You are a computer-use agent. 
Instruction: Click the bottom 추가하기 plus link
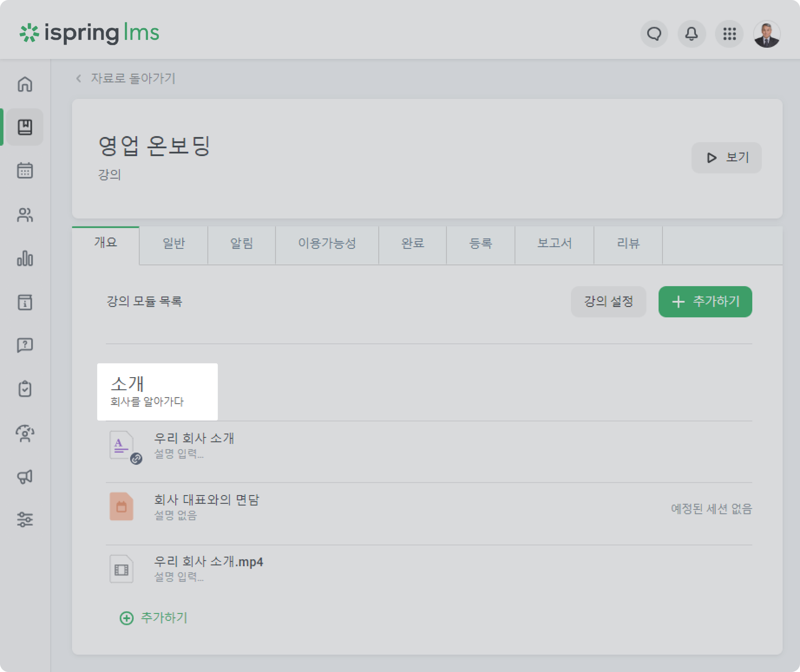pos(153,618)
